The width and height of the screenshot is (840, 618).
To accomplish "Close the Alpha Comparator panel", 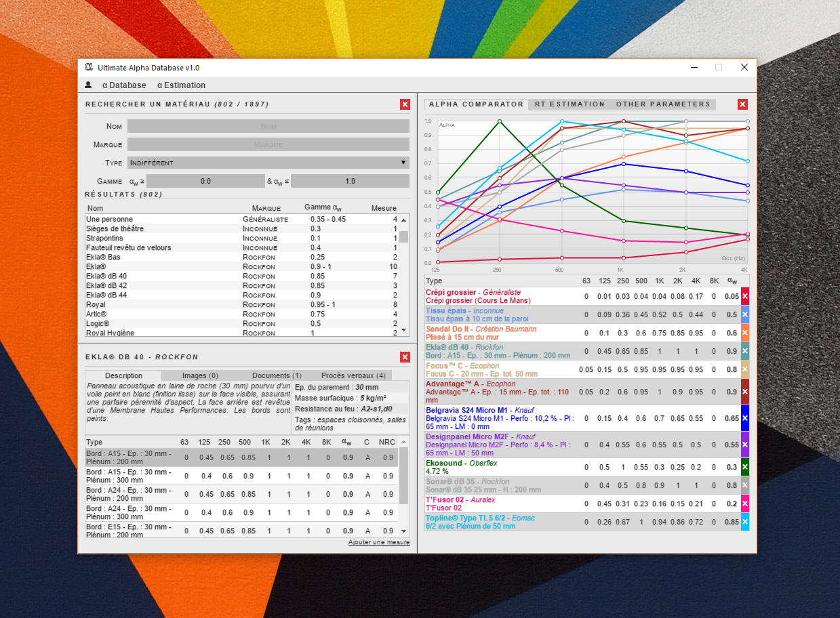I will click(x=742, y=104).
